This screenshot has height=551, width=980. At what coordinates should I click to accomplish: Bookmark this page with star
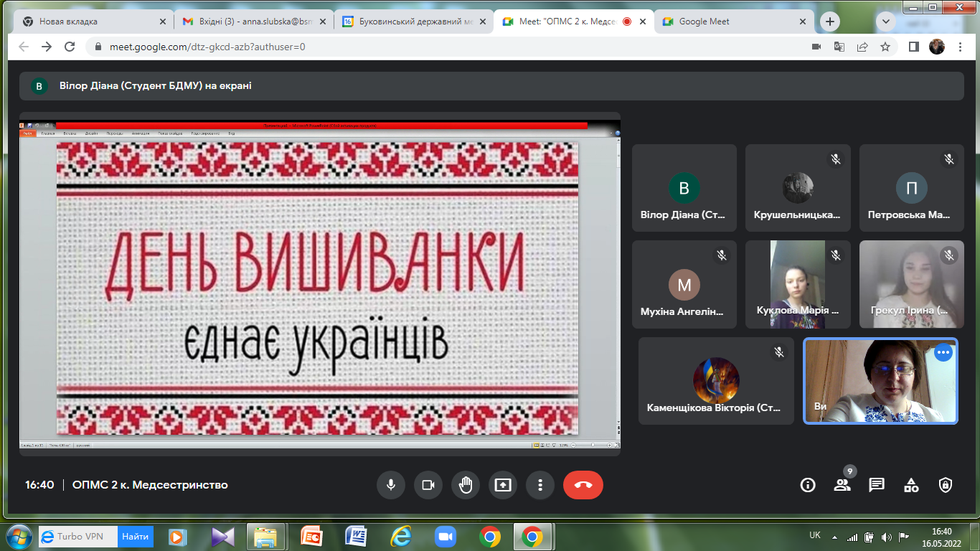[885, 47]
